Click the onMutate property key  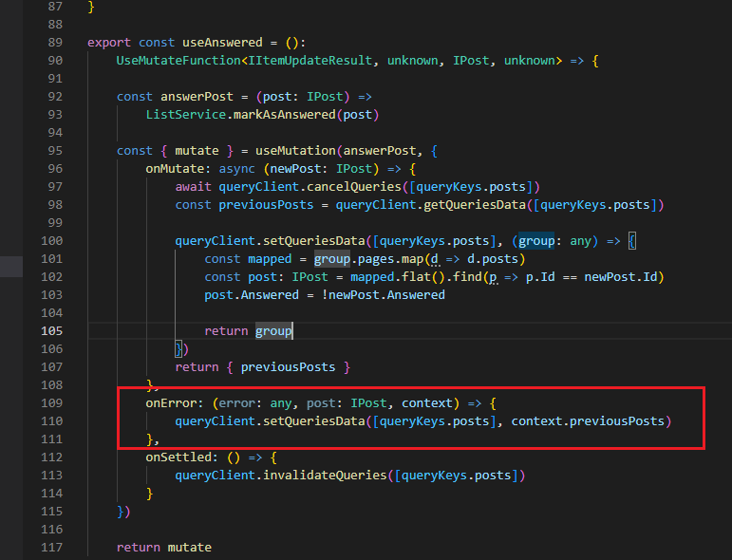tap(175, 169)
